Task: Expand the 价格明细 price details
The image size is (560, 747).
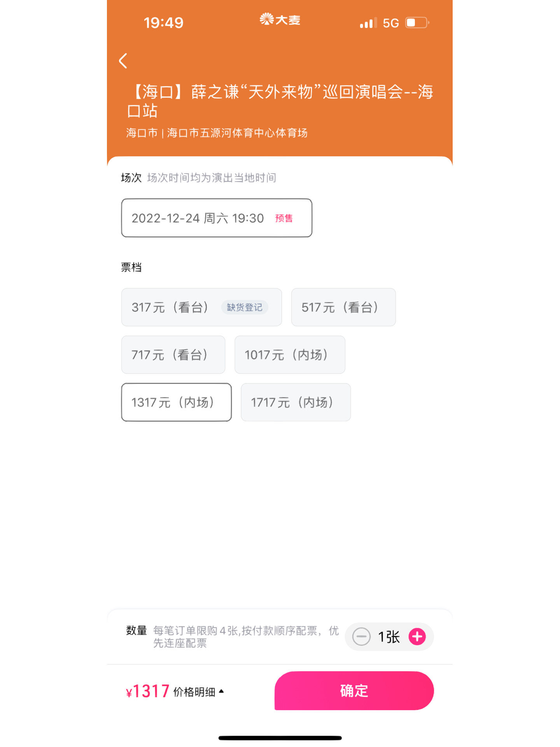Action: (x=194, y=692)
